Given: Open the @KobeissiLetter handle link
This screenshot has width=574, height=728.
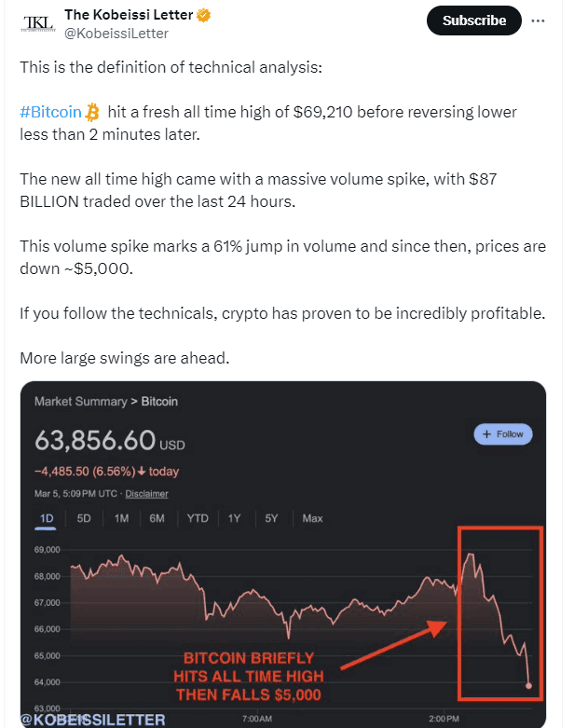Looking at the screenshot, I should (x=116, y=34).
